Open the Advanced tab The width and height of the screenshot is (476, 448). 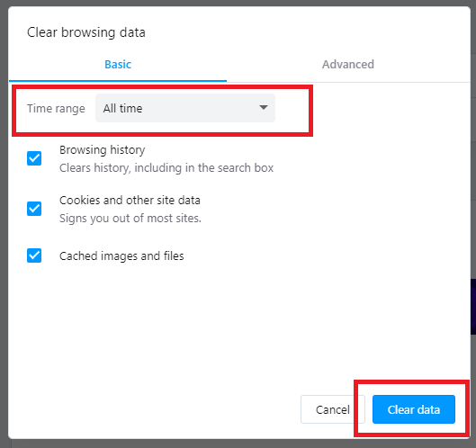[348, 65]
